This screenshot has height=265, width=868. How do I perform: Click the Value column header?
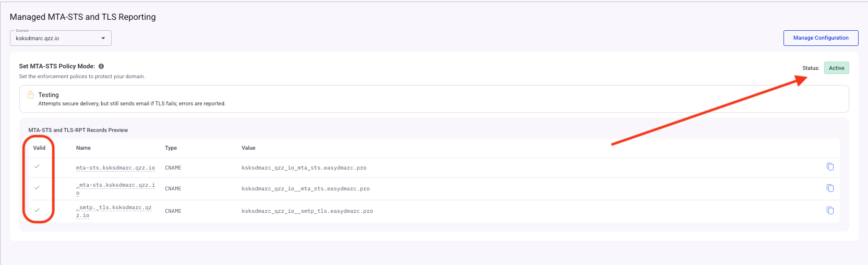tap(248, 148)
